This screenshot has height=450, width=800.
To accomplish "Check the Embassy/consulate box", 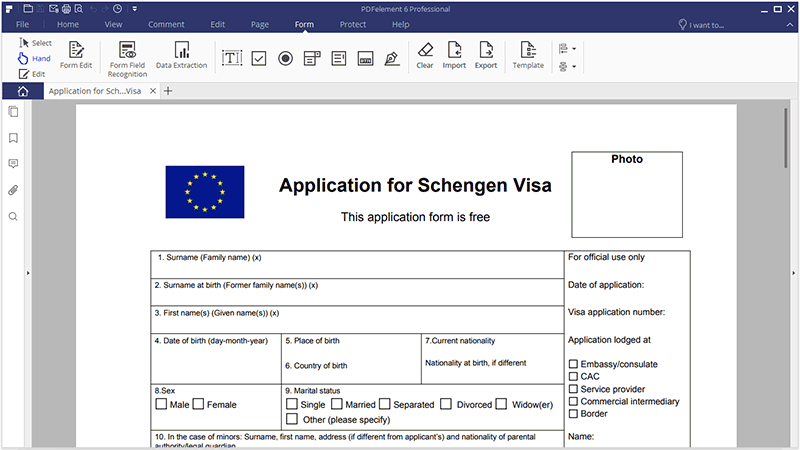I will [x=573, y=364].
